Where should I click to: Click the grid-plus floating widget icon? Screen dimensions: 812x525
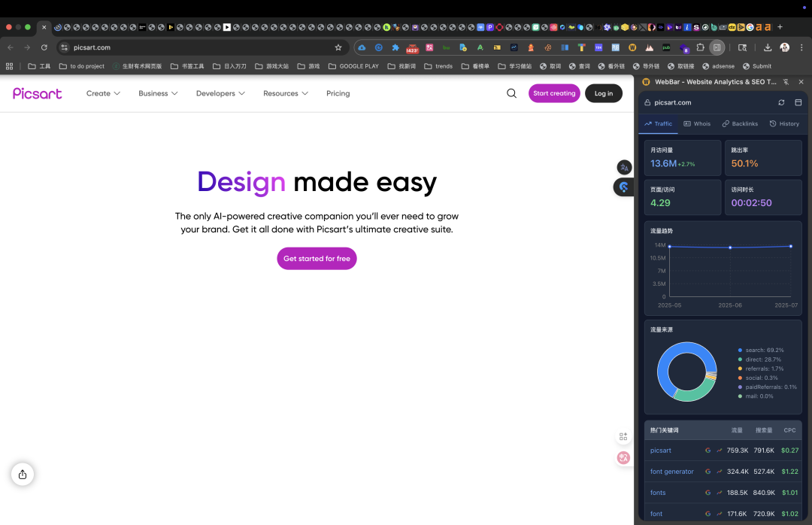tap(623, 437)
